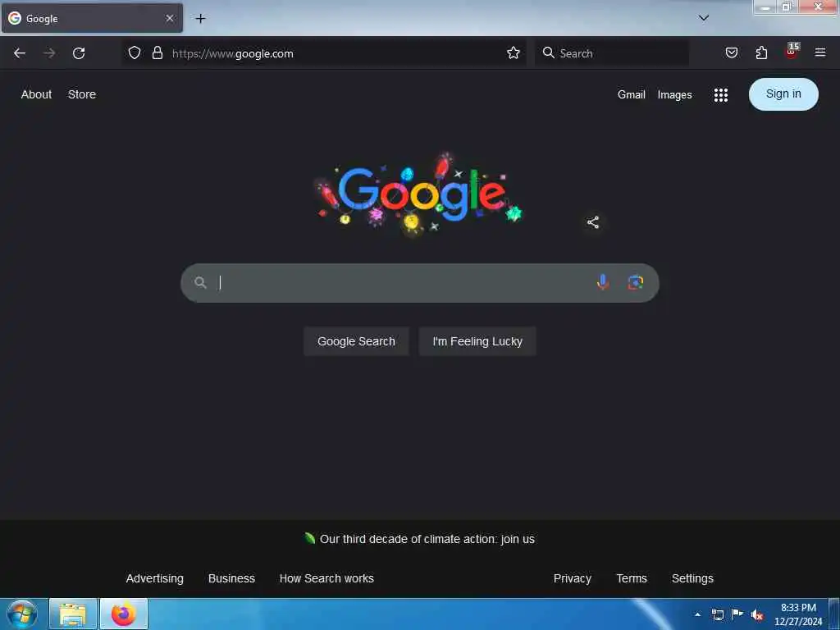Open the Windows Start button
The height and width of the screenshot is (630, 840).
pyautogui.click(x=22, y=614)
